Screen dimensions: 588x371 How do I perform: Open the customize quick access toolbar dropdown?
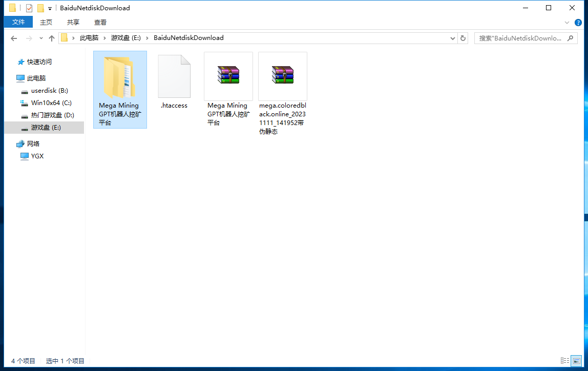(50, 8)
